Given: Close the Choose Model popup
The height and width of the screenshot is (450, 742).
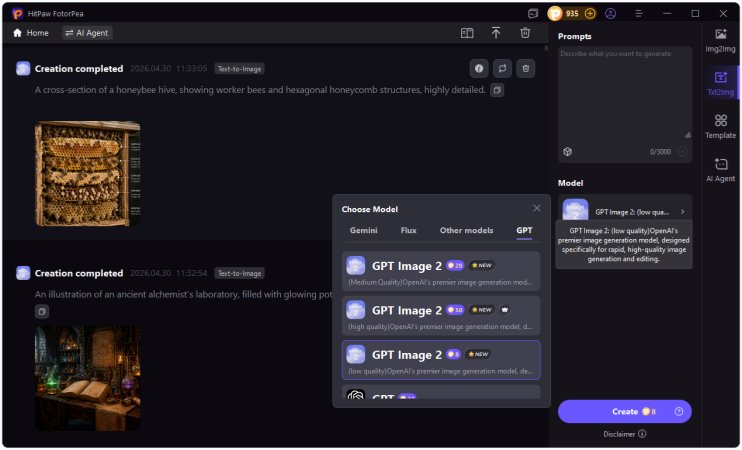Looking at the screenshot, I should (x=537, y=208).
